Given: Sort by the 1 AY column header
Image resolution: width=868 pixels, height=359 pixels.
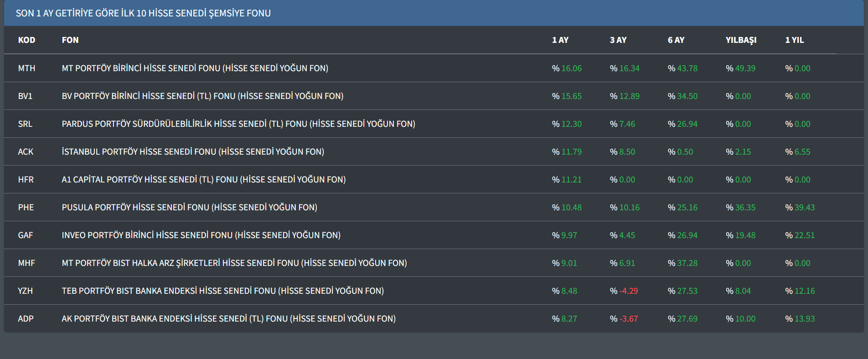Looking at the screenshot, I should click(x=560, y=40).
